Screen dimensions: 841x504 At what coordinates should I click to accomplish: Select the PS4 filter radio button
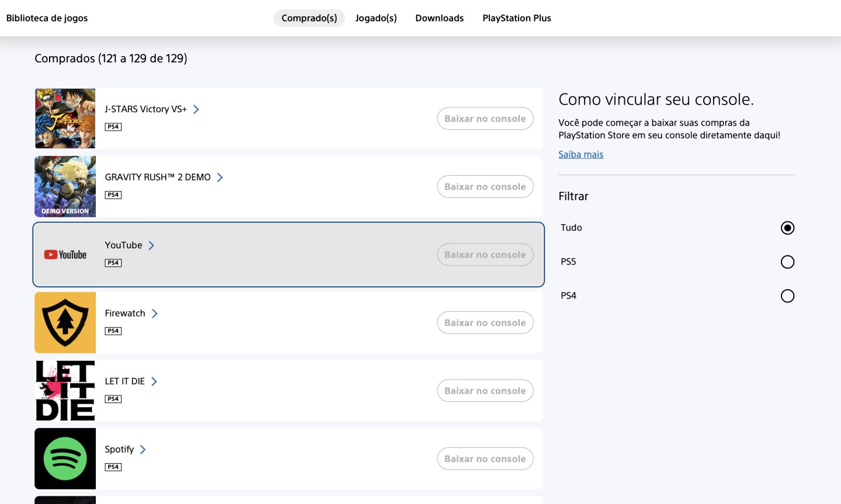click(787, 296)
